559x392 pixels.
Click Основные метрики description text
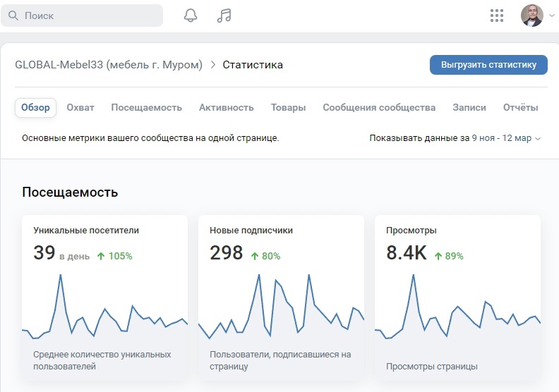[x=150, y=138]
